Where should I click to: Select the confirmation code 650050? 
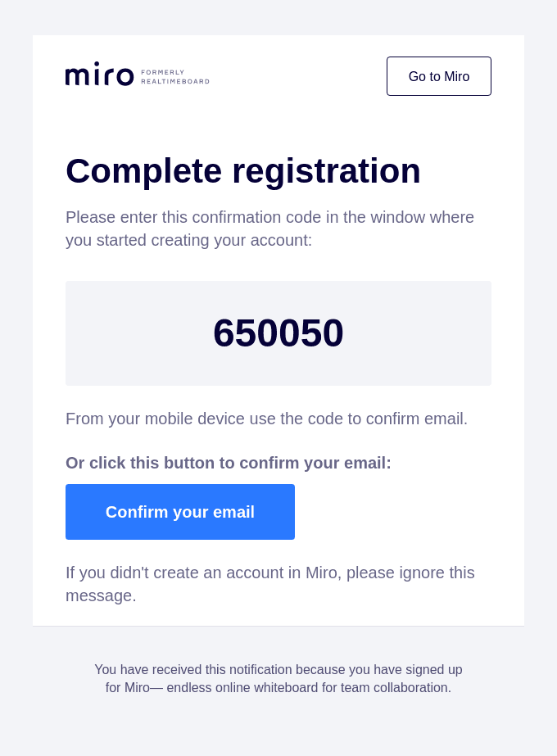(x=278, y=333)
